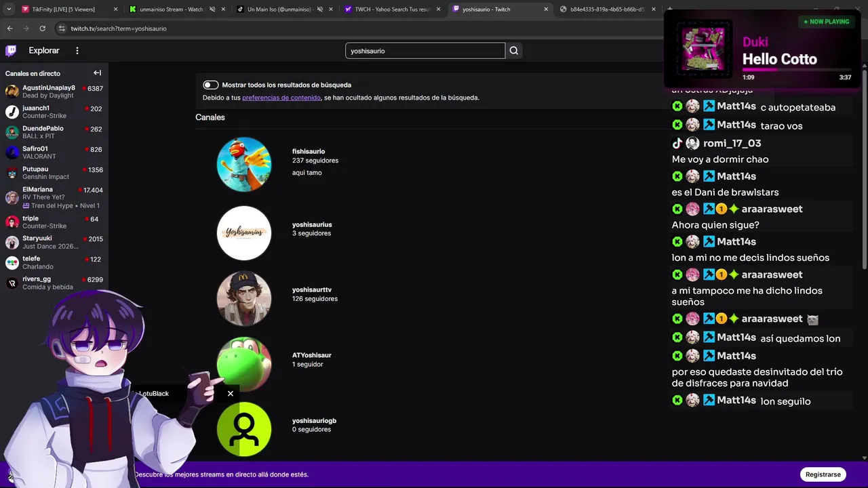Image resolution: width=868 pixels, height=488 pixels.
Task: Open the three-dot more menu next to Explorar
Action: click(77, 51)
